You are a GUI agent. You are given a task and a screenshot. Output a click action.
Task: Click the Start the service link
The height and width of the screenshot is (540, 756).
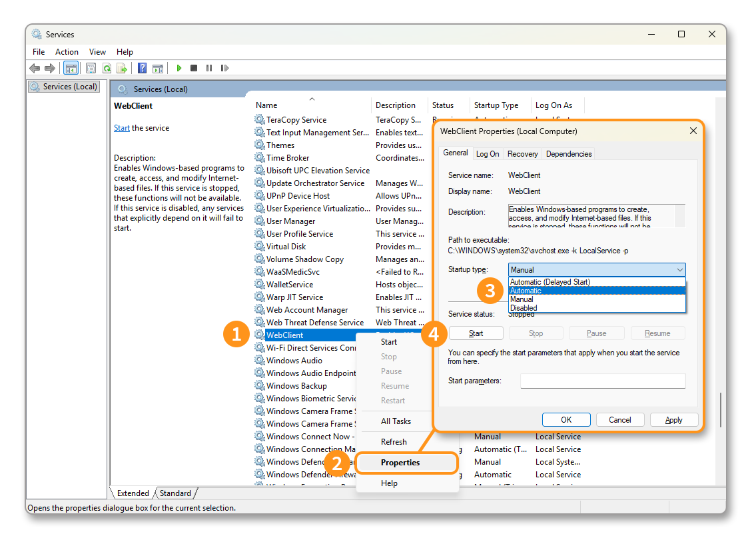click(122, 128)
